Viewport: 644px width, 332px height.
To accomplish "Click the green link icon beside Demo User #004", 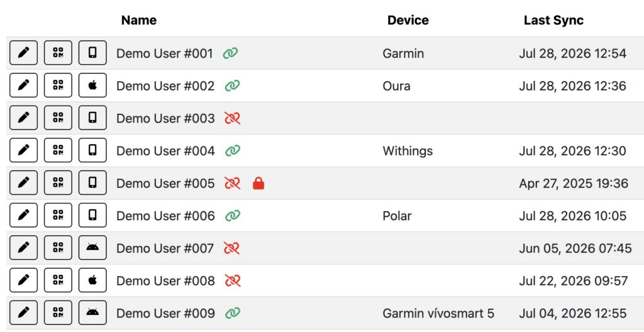I will (x=233, y=151).
